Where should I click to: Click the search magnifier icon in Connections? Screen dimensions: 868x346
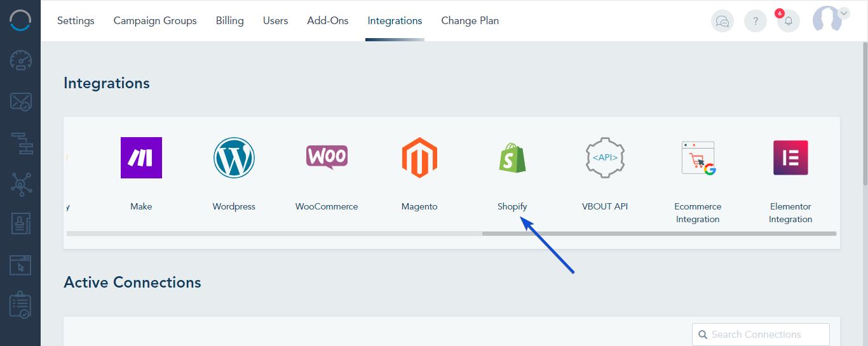tap(703, 335)
